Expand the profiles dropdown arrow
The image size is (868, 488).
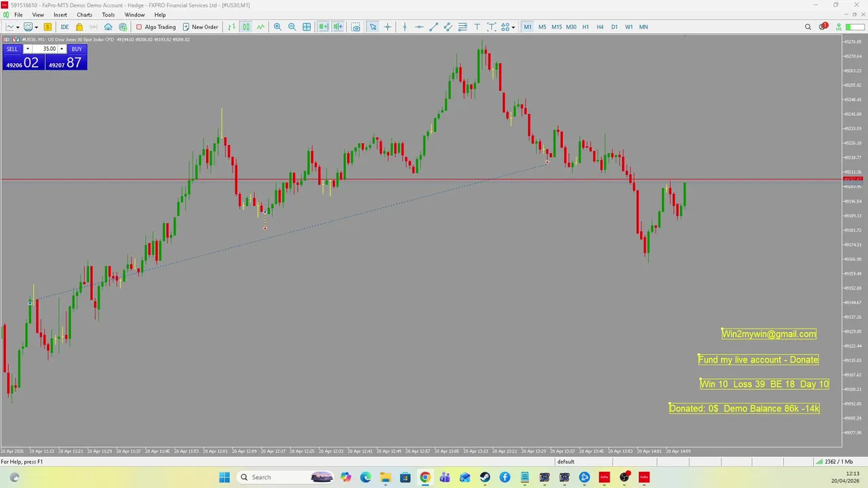37,27
